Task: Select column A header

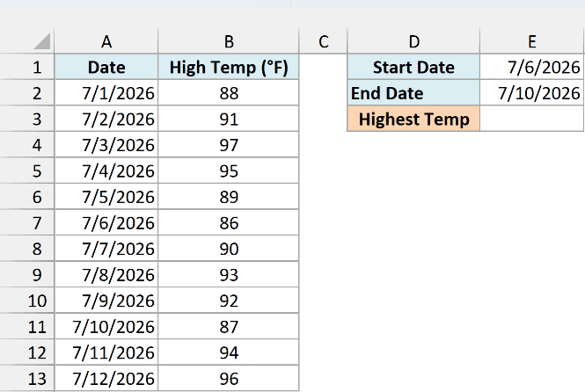Action: pos(106,41)
